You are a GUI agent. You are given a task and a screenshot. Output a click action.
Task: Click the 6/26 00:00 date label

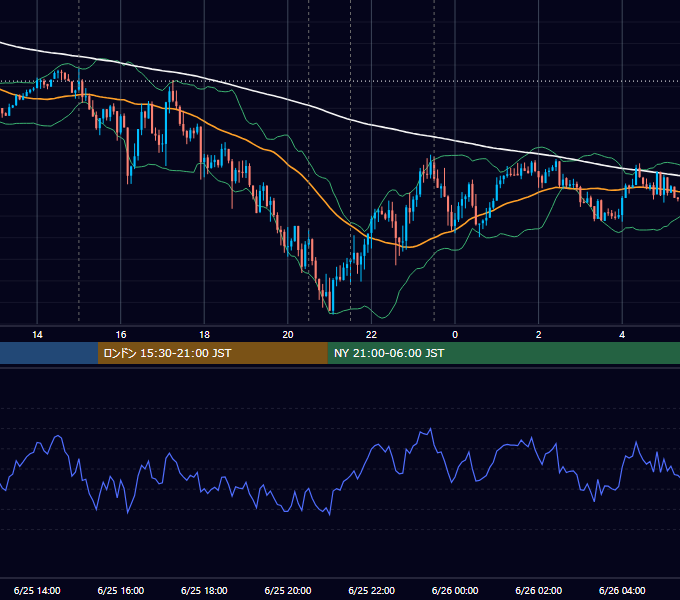(x=455, y=590)
